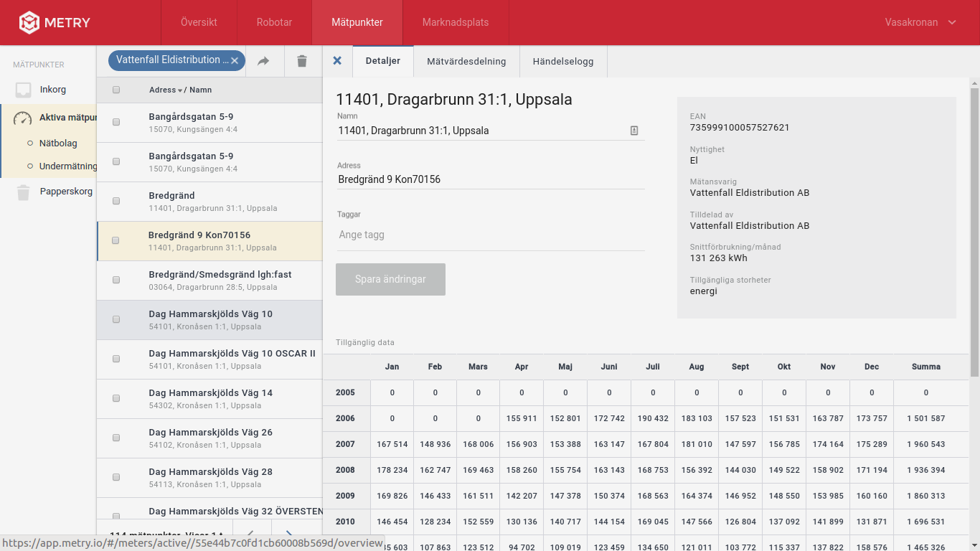This screenshot has width=980, height=551.
Task: Click the Mars column header
Action: click(x=478, y=367)
